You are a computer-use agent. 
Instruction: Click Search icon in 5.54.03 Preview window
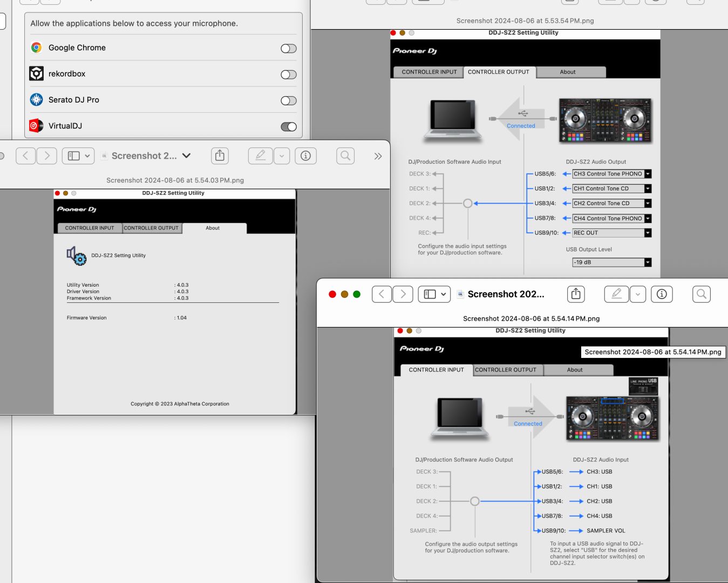(345, 155)
